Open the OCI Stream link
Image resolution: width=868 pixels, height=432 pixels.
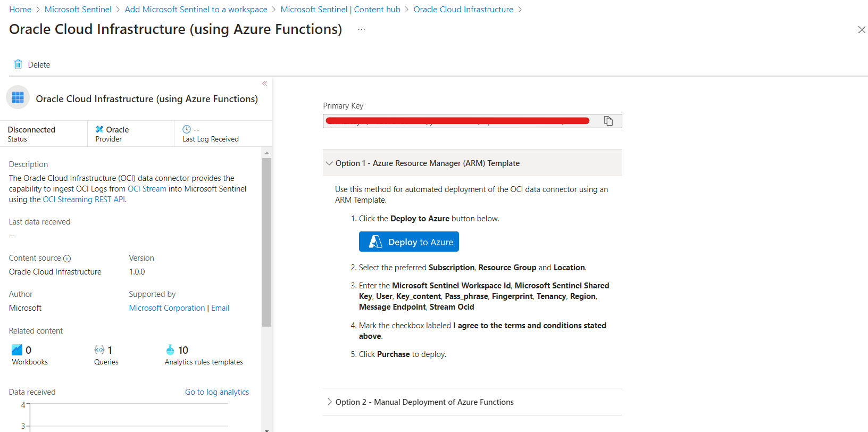click(x=147, y=189)
